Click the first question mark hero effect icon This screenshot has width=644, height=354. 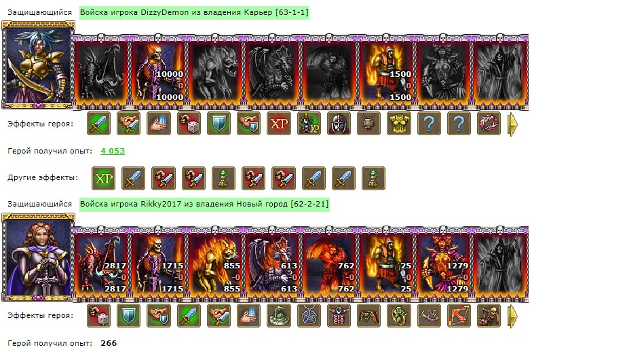[429, 124]
